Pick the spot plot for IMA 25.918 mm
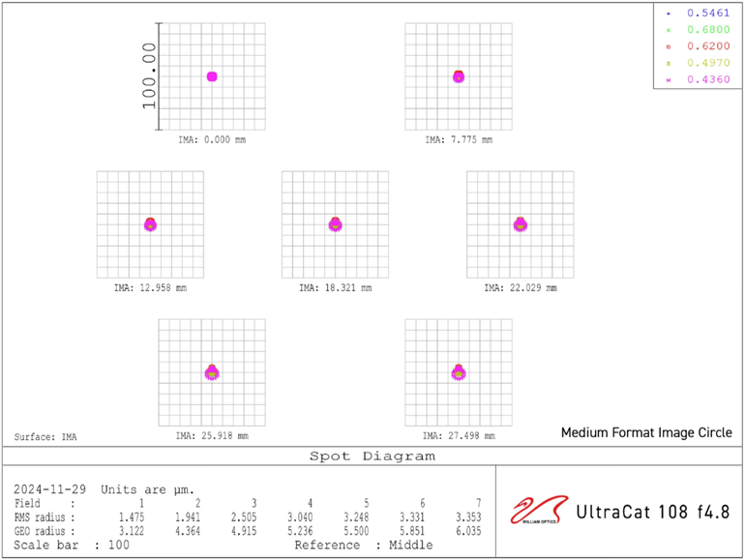 point(212,371)
